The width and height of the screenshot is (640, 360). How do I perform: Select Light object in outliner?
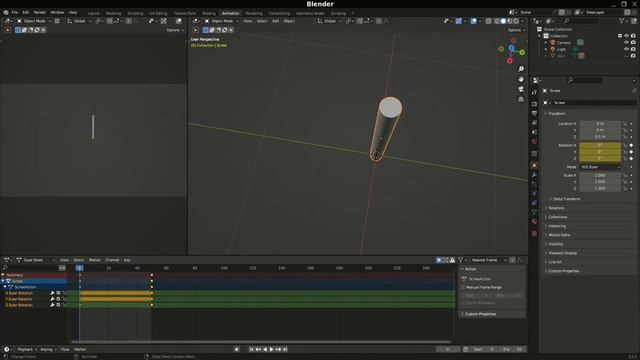pos(561,49)
